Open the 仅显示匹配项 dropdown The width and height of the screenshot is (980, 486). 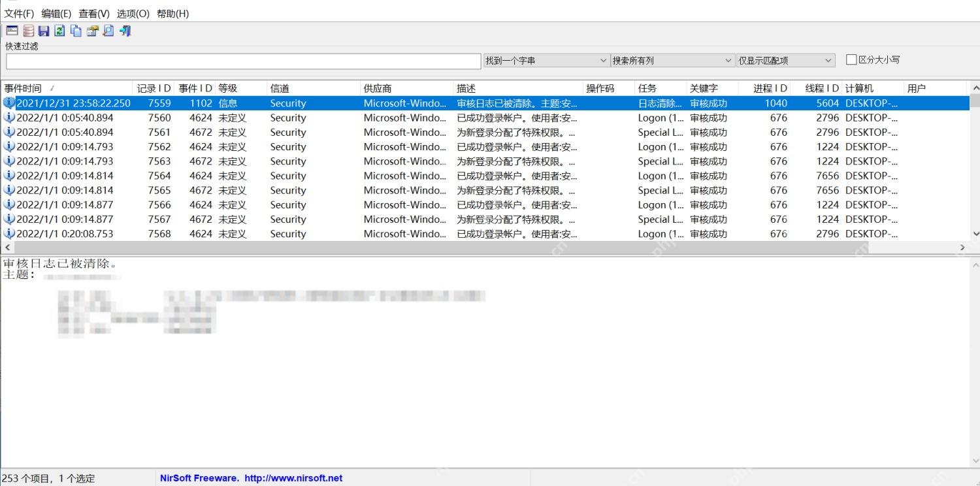click(x=786, y=60)
